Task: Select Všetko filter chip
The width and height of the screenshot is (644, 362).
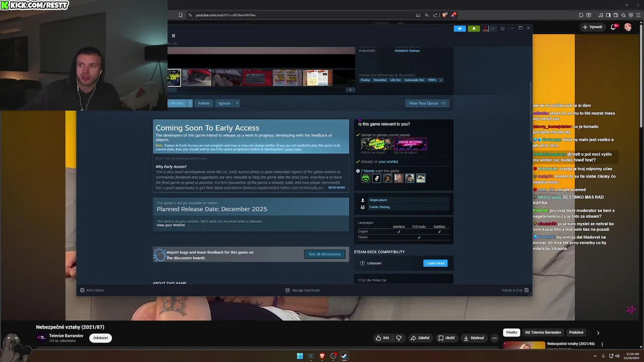Action: point(512,332)
